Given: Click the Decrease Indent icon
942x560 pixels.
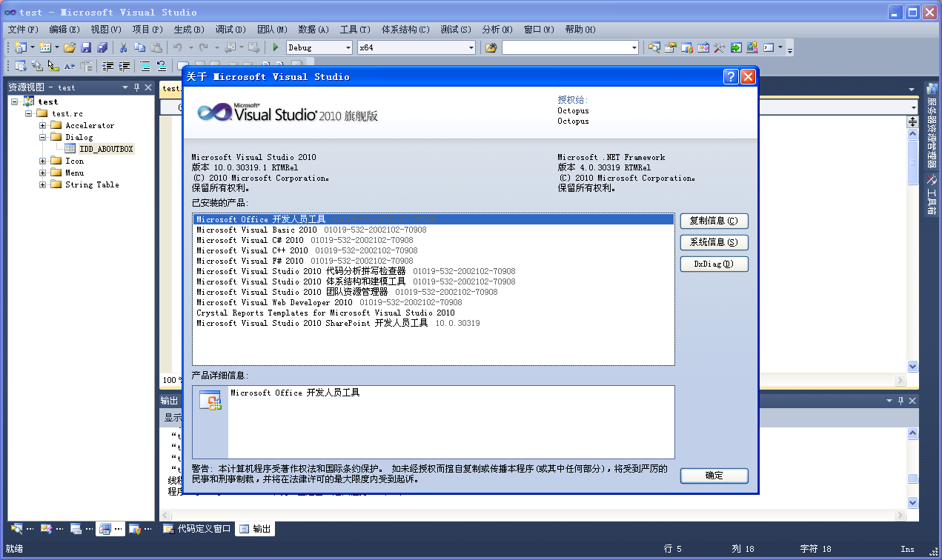Looking at the screenshot, I should click(108, 66).
